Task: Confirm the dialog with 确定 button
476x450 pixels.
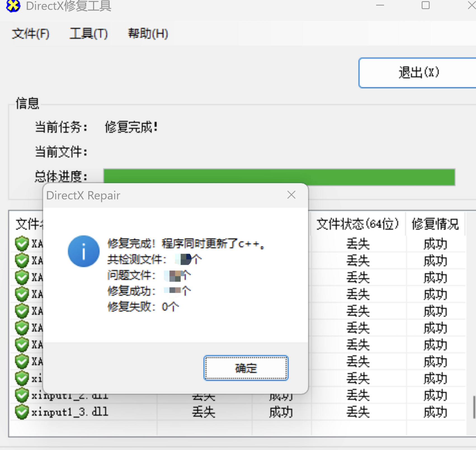Action: [x=246, y=368]
